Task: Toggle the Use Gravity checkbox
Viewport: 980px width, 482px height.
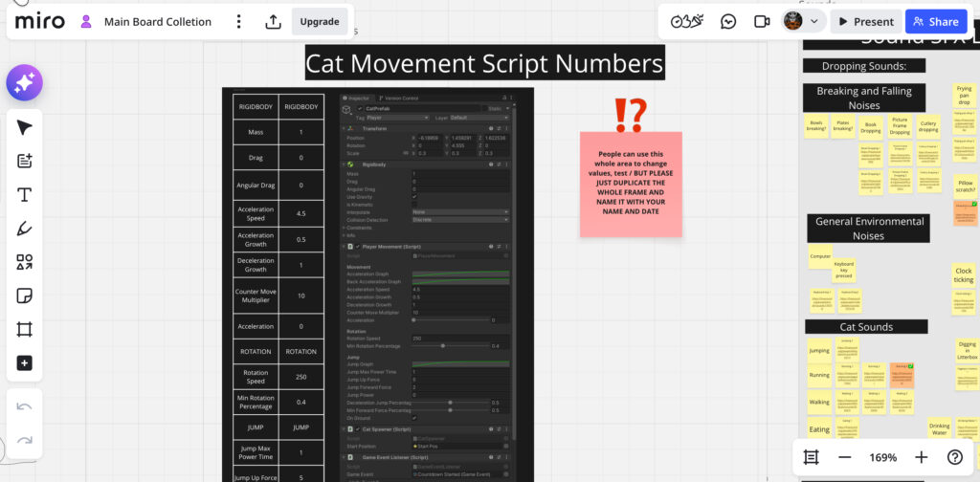Action: point(413,196)
